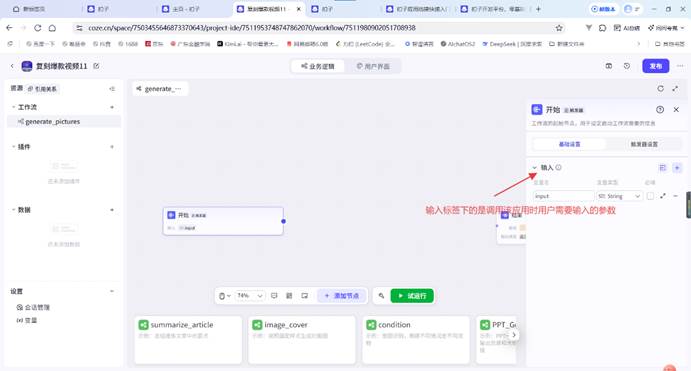Viewport: 691px width, 371px height.
Task: Auto-arrange nodes with the layout icon
Action: pos(289,296)
